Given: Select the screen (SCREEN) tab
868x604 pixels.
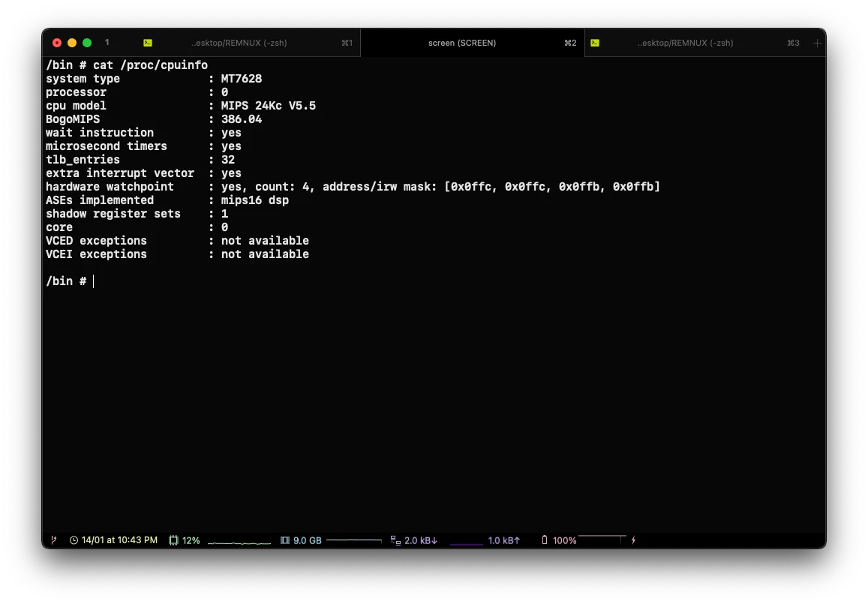Looking at the screenshot, I should 461,43.
